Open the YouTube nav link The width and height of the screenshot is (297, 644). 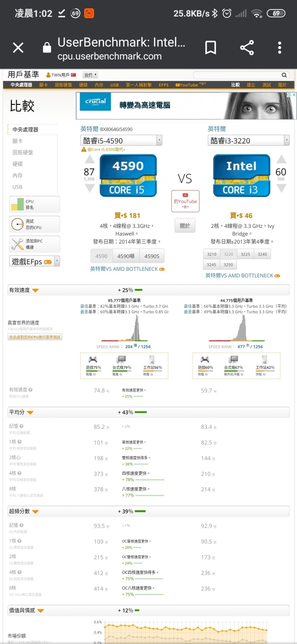190,85
